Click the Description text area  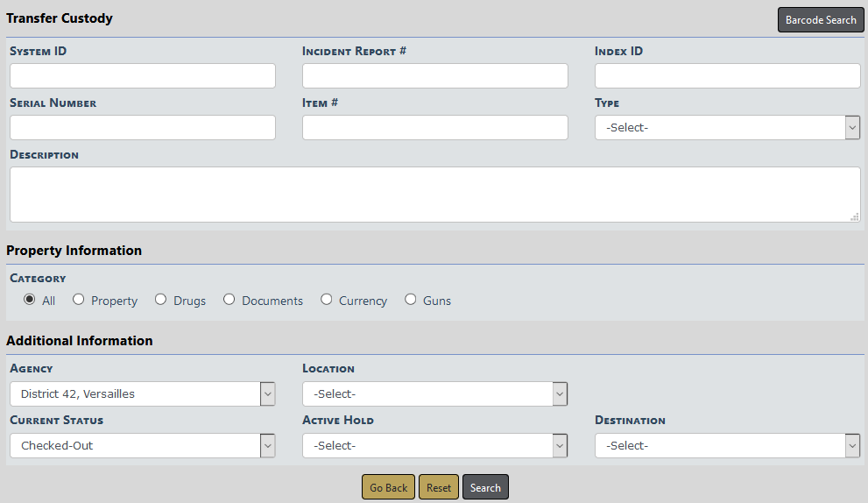[x=434, y=195]
